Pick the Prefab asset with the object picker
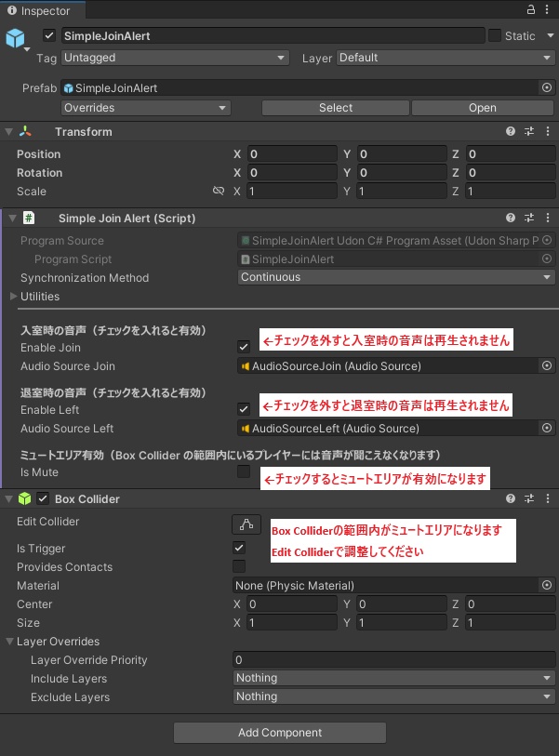The height and width of the screenshot is (756, 559). click(x=547, y=87)
